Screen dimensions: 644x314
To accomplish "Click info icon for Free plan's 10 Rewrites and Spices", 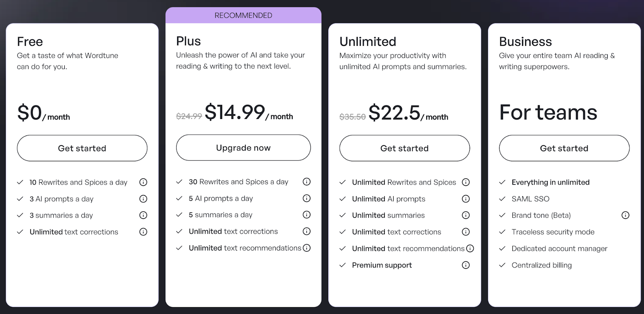I will pyautogui.click(x=143, y=182).
